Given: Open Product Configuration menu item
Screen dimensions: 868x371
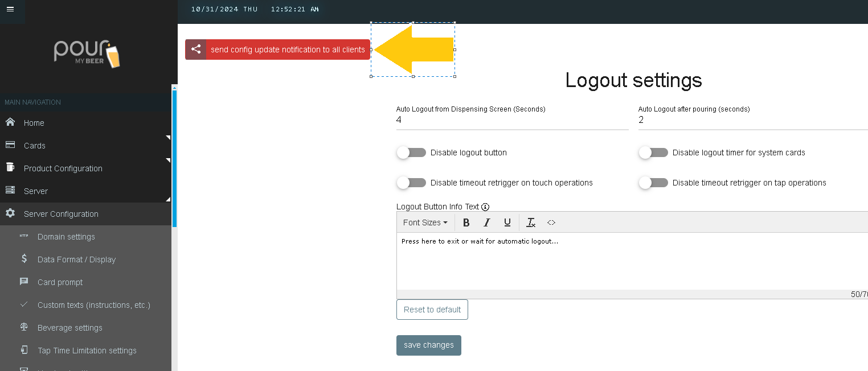Looking at the screenshot, I should click(85, 168).
